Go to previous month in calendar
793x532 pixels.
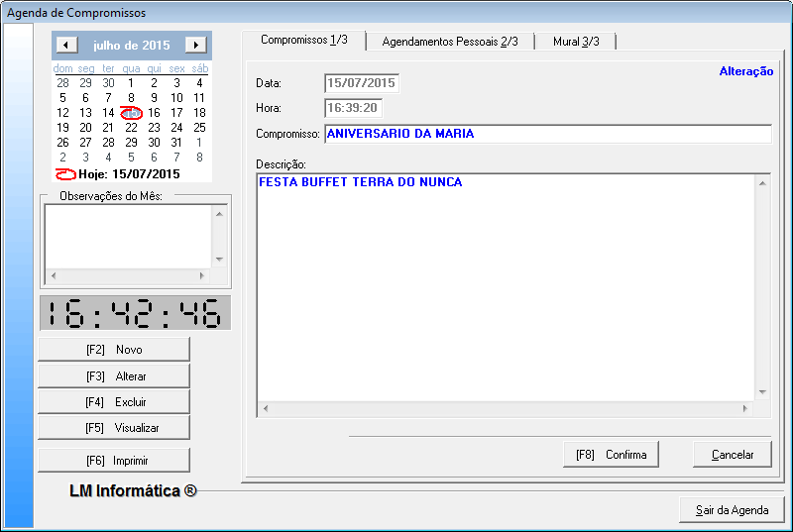click(66, 45)
